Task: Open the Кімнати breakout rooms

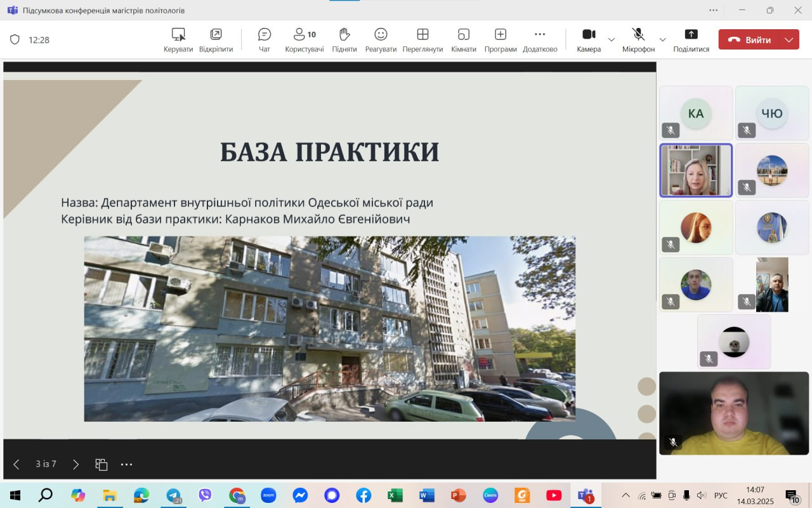Action: pyautogui.click(x=463, y=39)
